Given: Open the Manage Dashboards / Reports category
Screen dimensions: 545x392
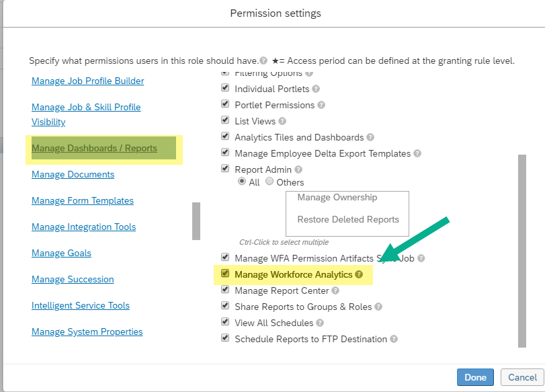Looking at the screenshot, I should [94, 148].
